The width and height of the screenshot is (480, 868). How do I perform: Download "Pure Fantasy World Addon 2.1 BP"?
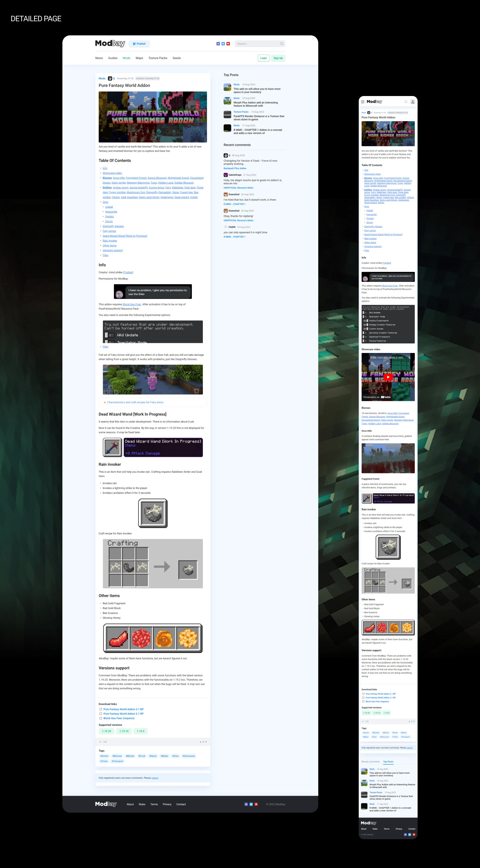124,709
